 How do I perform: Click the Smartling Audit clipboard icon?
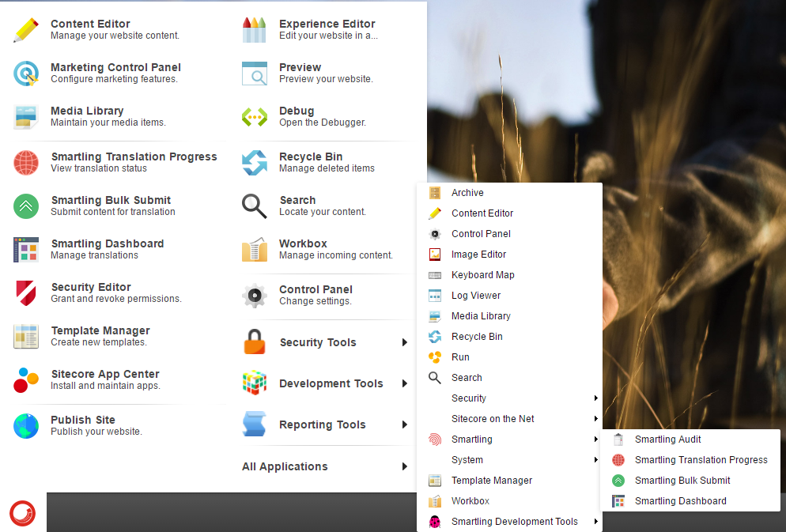click(x=618, y=440)
